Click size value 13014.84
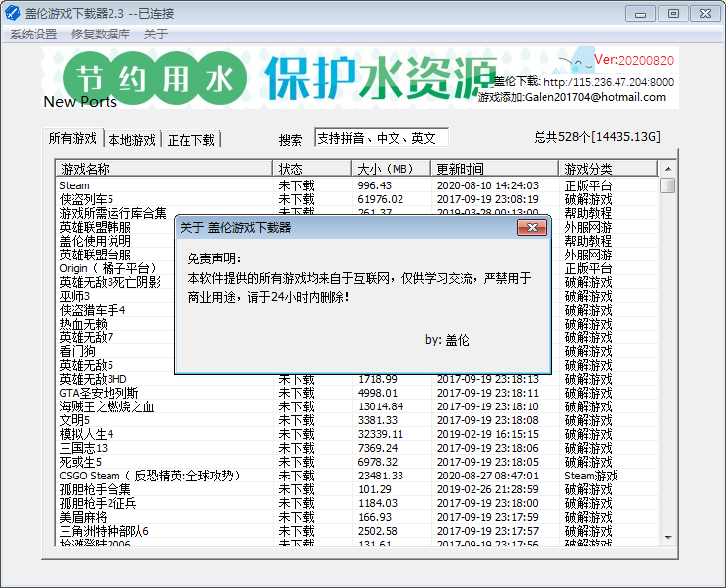Viewport: 726px width, 588px height. tap(380, 406)
